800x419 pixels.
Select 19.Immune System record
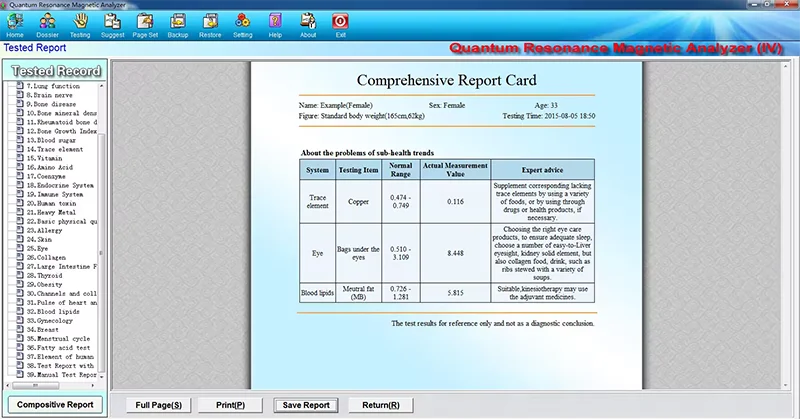55,194
